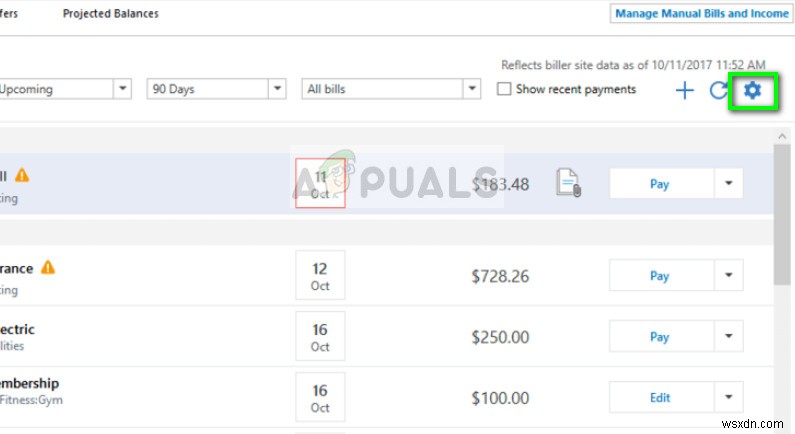Viewport: 795px width, 434px height.
Task: Expand the Upcoming filter dropdown
Action: 122,89
